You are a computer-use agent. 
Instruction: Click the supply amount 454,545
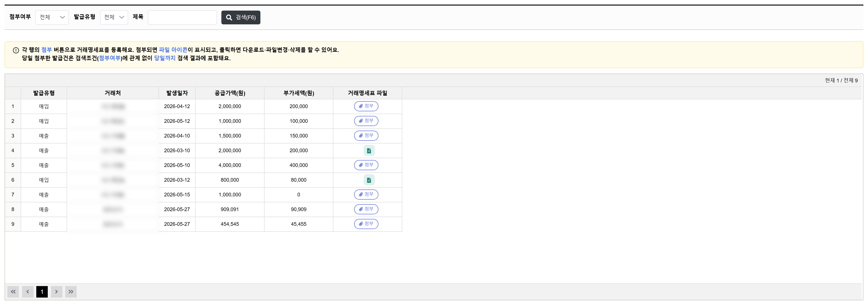point(230,224)
